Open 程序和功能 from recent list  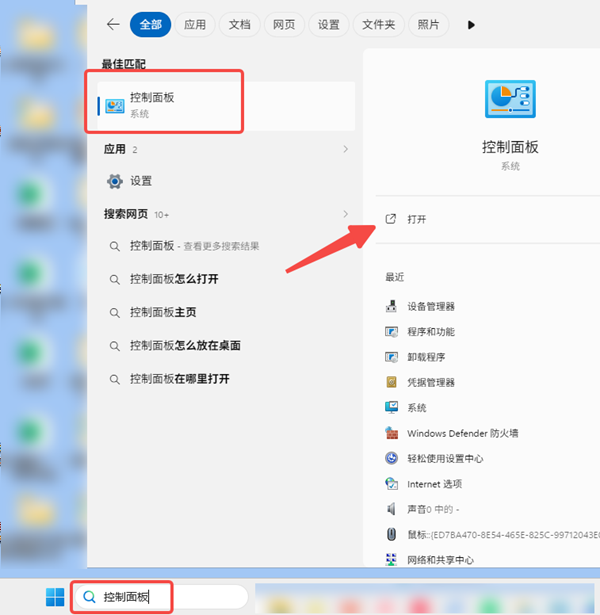pos(430,331)
